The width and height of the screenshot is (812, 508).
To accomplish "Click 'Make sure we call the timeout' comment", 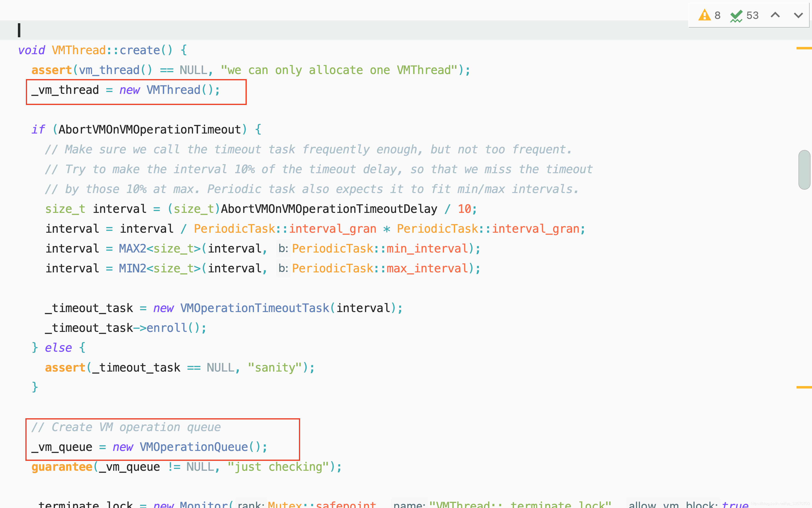I will pos(309,149).
